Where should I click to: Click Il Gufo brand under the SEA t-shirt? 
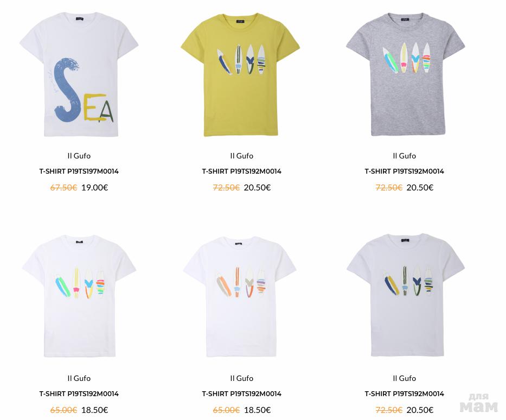79,156
